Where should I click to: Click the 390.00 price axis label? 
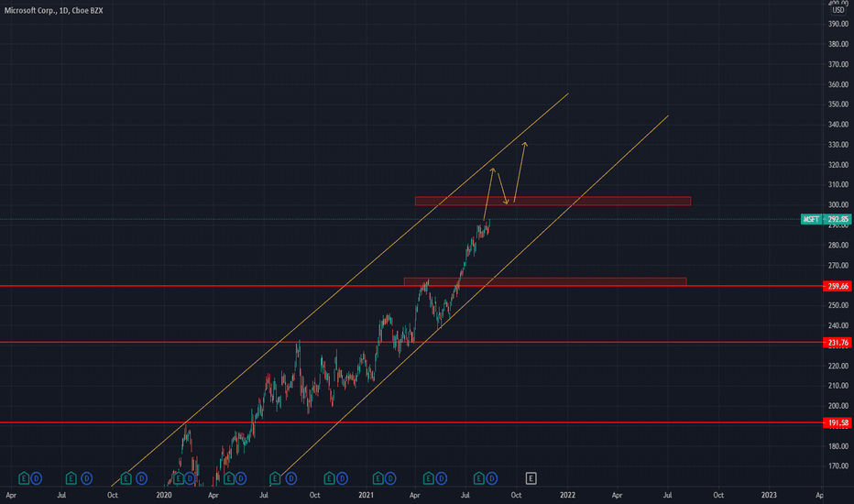(x=838, y=24)
